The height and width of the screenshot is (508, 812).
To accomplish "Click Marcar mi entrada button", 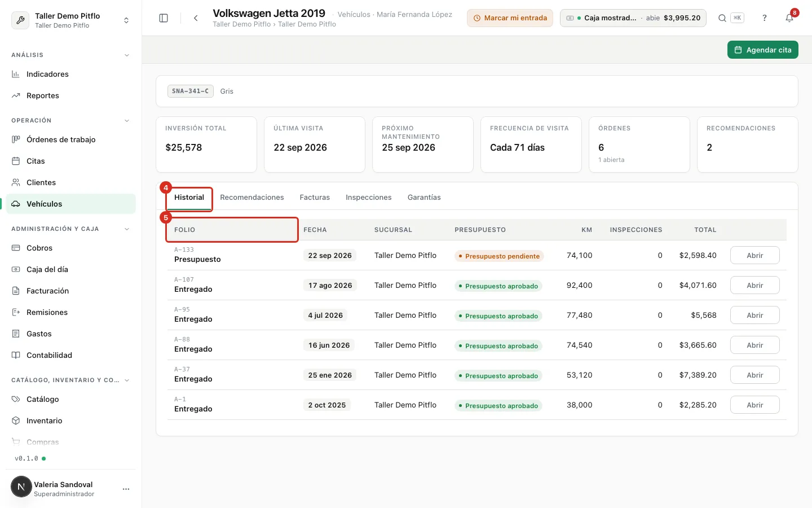I will coord(510,18).
